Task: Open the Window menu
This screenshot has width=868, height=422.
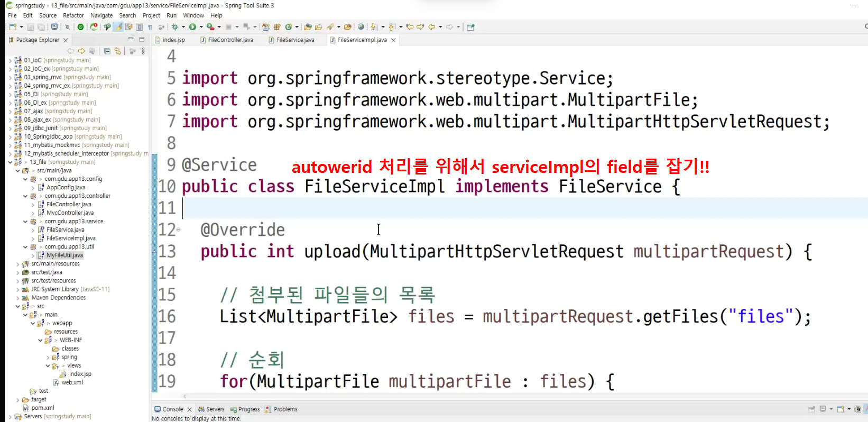Action: [193, 15]
